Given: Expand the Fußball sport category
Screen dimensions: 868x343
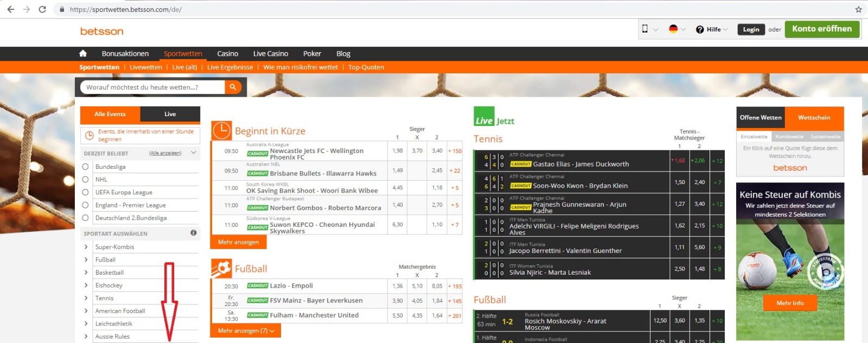Looking at the screenshot, I should tap(86, 259).
